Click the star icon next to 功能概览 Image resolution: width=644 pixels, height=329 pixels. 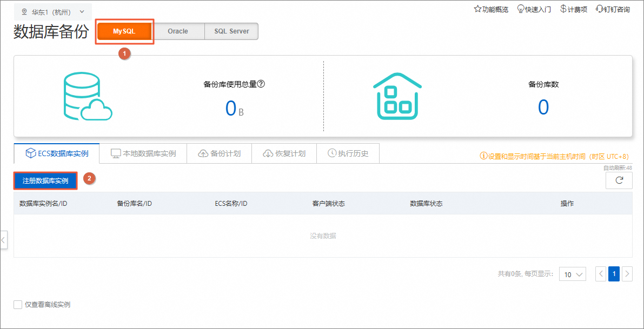pos(477,9)
